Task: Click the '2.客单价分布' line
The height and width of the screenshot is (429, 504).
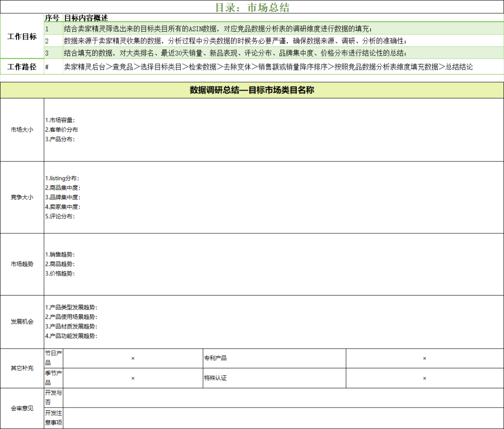Action: point(62,130)
